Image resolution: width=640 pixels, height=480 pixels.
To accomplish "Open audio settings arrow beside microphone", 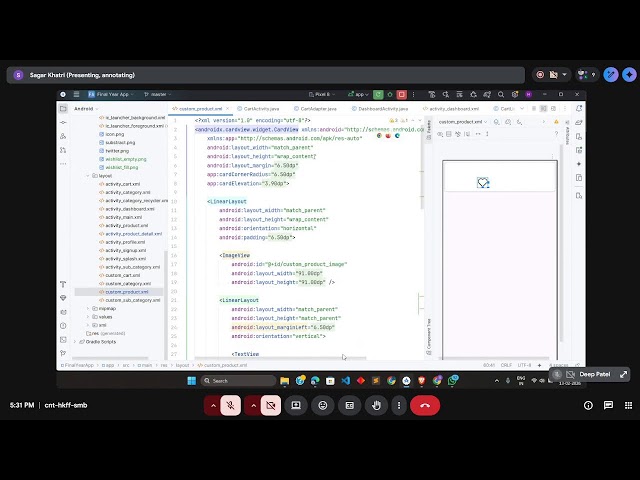I will pyautogui.click(x=213, y=405).
